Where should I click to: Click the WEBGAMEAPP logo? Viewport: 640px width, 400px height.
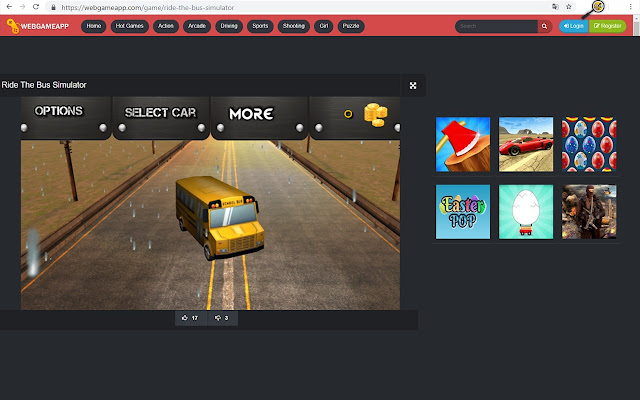[38, 26]
